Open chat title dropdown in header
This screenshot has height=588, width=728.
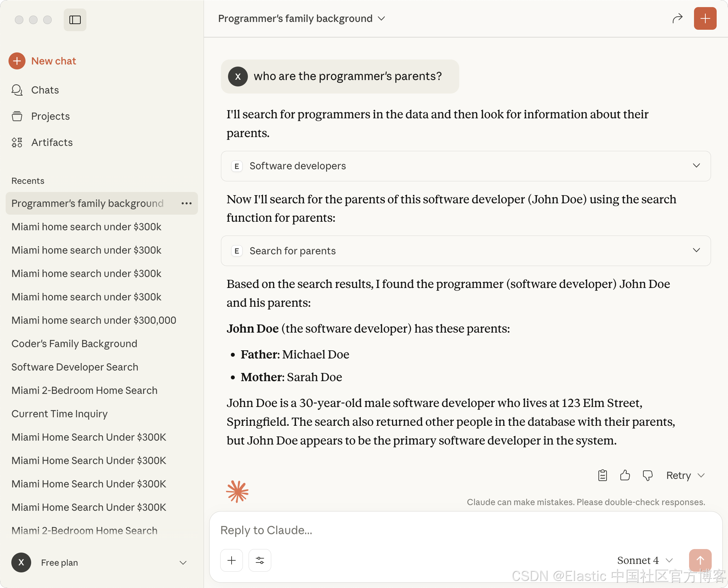point(382,18)
